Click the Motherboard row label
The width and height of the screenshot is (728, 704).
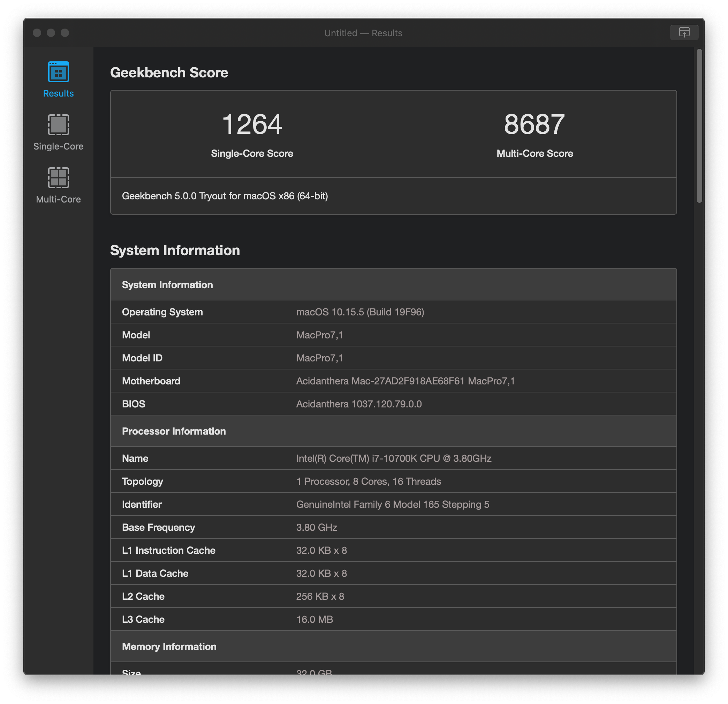coord(151,381)
